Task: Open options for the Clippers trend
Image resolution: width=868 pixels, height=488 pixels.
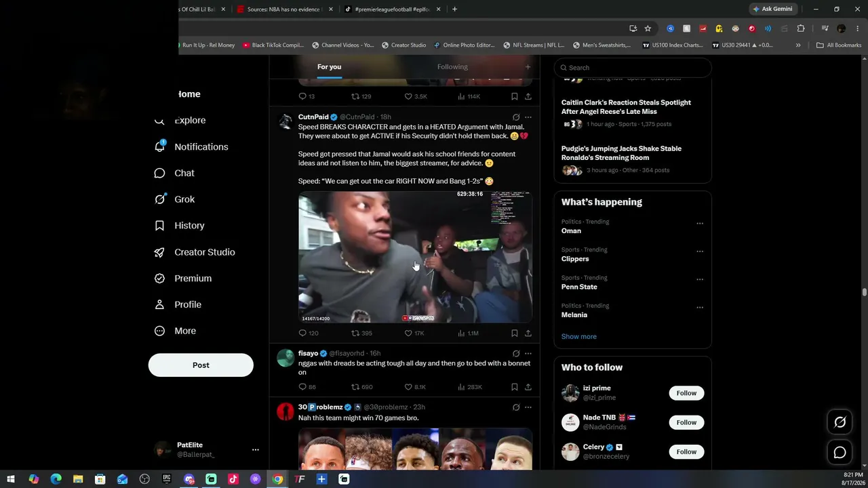Action: [x=700, y=251]
